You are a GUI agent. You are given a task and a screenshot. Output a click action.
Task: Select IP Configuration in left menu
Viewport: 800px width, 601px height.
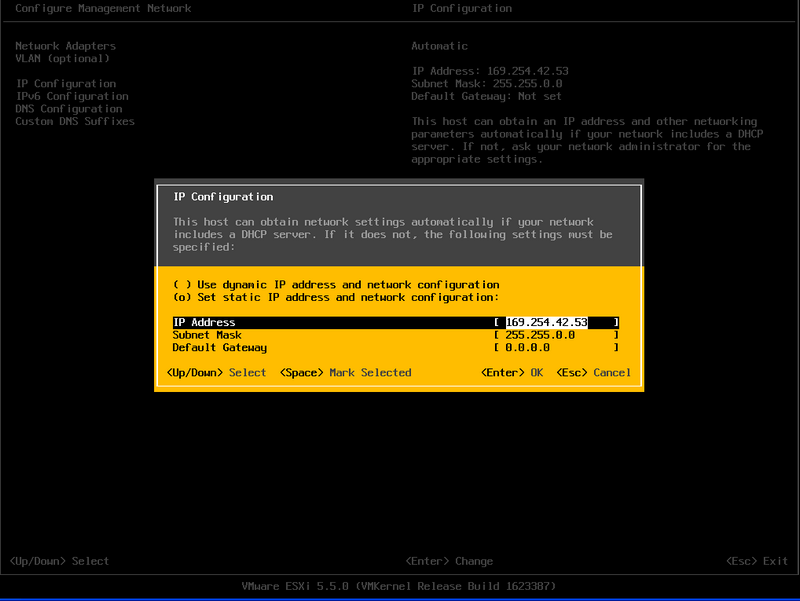point(66,84)
